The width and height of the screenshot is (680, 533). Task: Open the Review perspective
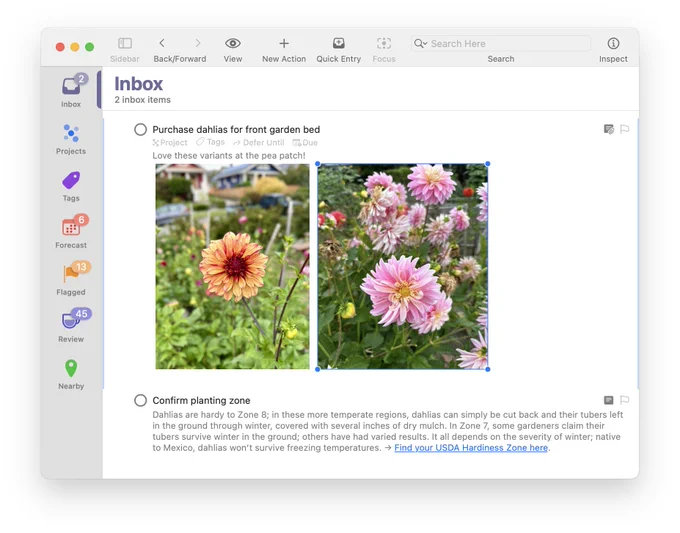71,326
